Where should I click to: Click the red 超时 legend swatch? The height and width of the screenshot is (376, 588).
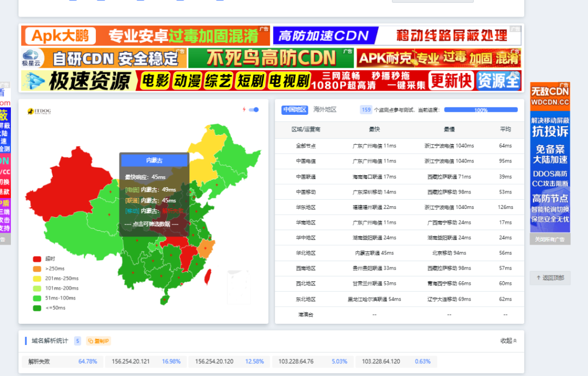36,259
